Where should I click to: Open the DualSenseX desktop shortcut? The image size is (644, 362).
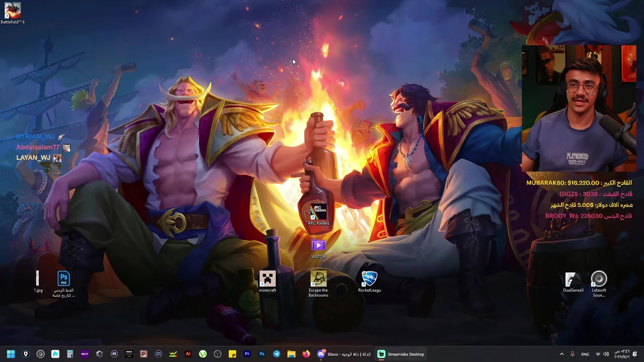(x=573, y=282)
